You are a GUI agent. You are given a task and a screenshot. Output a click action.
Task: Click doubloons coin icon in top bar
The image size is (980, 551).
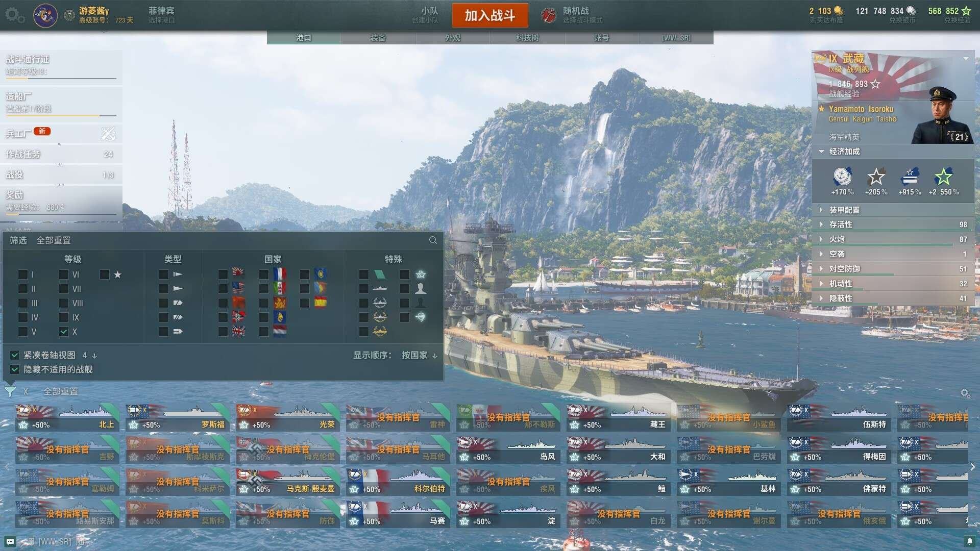[838, 11]
